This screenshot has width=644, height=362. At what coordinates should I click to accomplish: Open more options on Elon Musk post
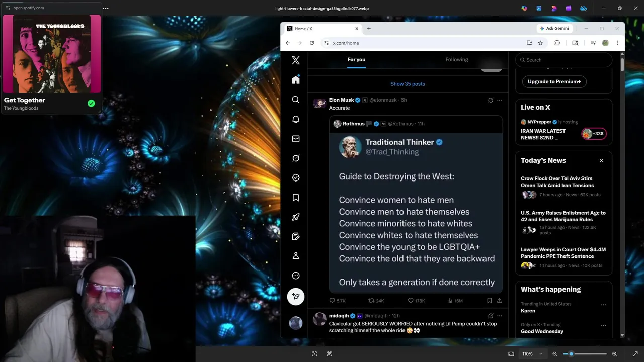(x=500, y=100)
